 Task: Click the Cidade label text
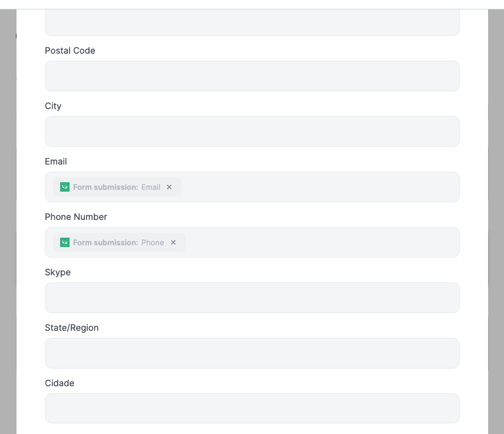(x=60, y=383)
